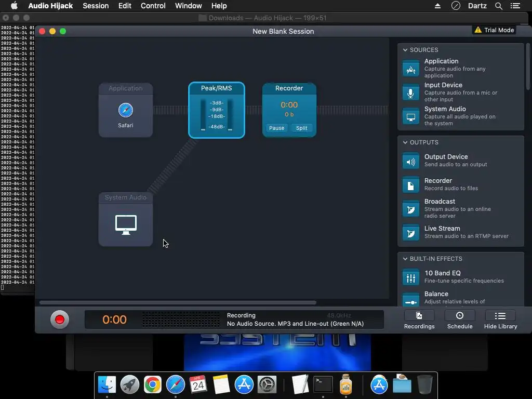The height and width of the screenshot is (399, 532).
Task: Open Safari from the dock
Action: [176, 384]
